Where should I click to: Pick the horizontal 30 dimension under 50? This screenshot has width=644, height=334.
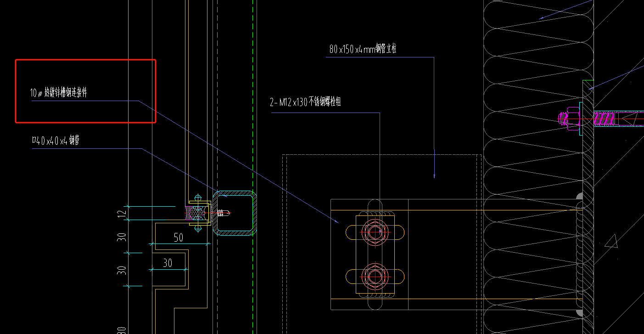pos(168,263)
